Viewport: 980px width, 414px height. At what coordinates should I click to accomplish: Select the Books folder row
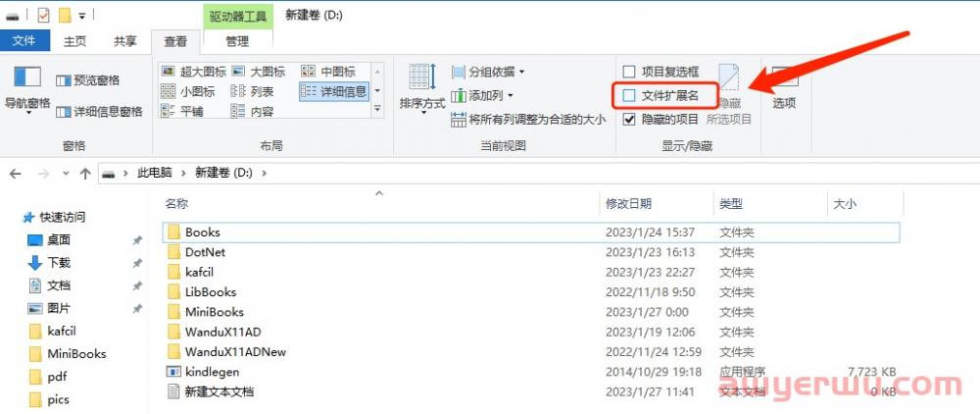(531, 232)
